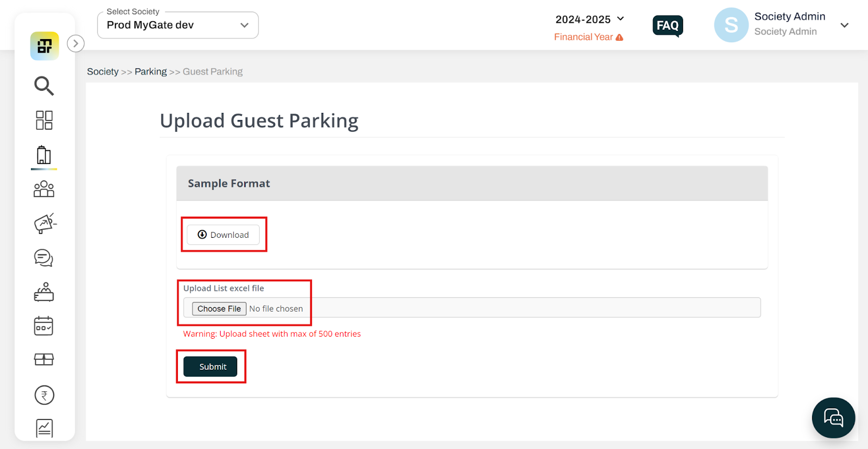Open the reports chart icon
Viewport: 868px width, 449px height.
click(44, 428)
